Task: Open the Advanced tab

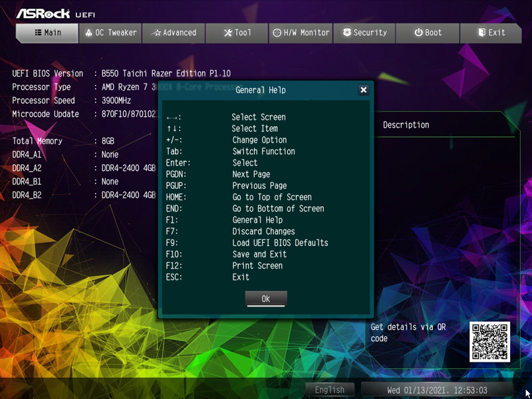Action: coord(174,33)
